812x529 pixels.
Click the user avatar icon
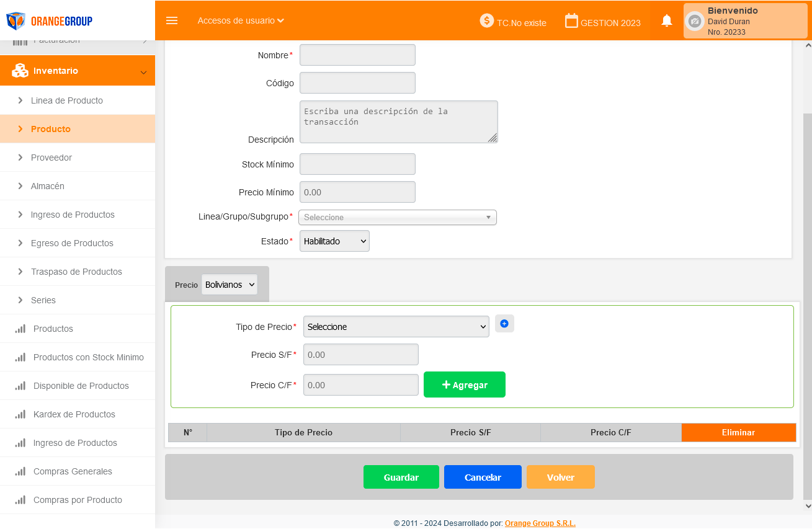695,21
